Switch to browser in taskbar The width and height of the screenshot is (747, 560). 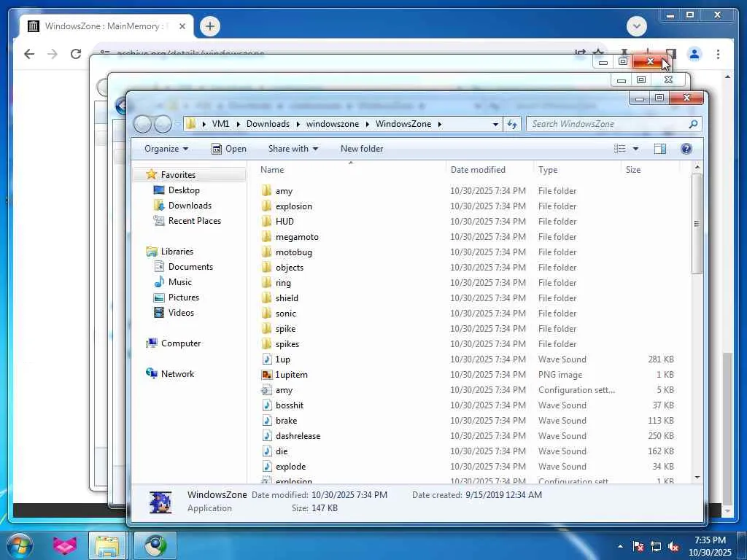[x=155, y=545]
